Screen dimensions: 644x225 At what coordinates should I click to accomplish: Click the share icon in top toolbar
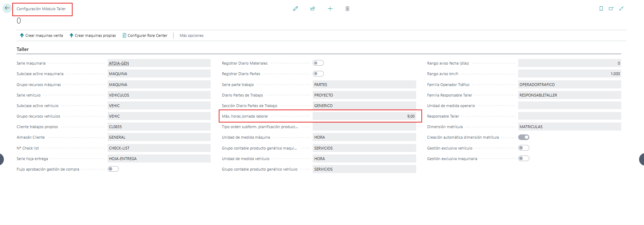[x=313, y=8]
